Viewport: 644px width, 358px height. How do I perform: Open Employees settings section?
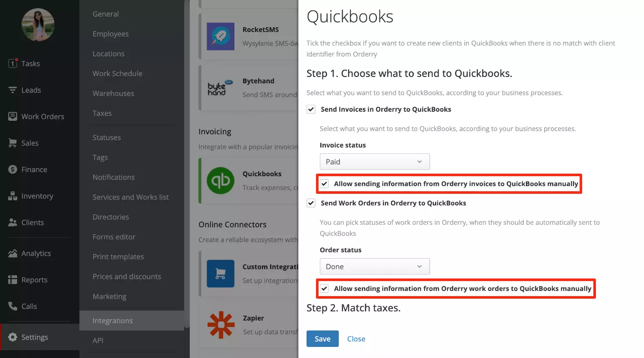click(111, 34)
